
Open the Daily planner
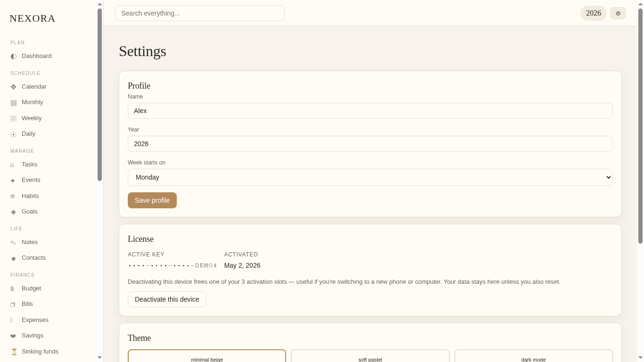[x=48, y=134]
